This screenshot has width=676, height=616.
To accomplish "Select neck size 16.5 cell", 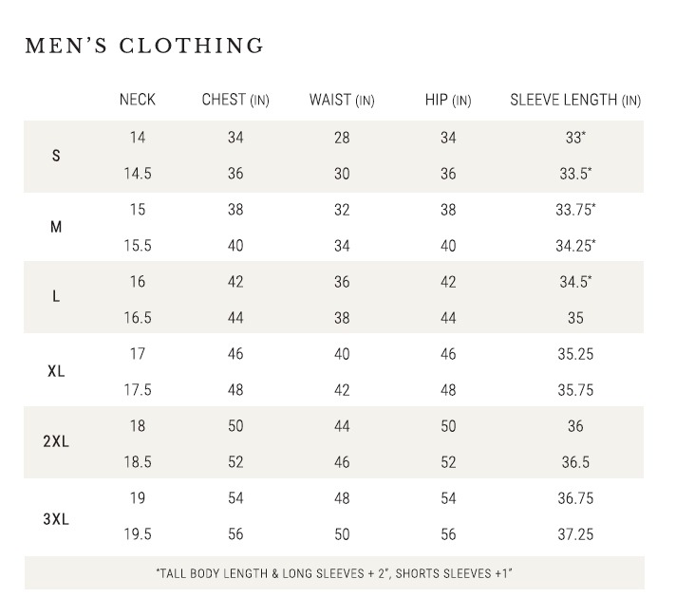I will coord(138,318).
